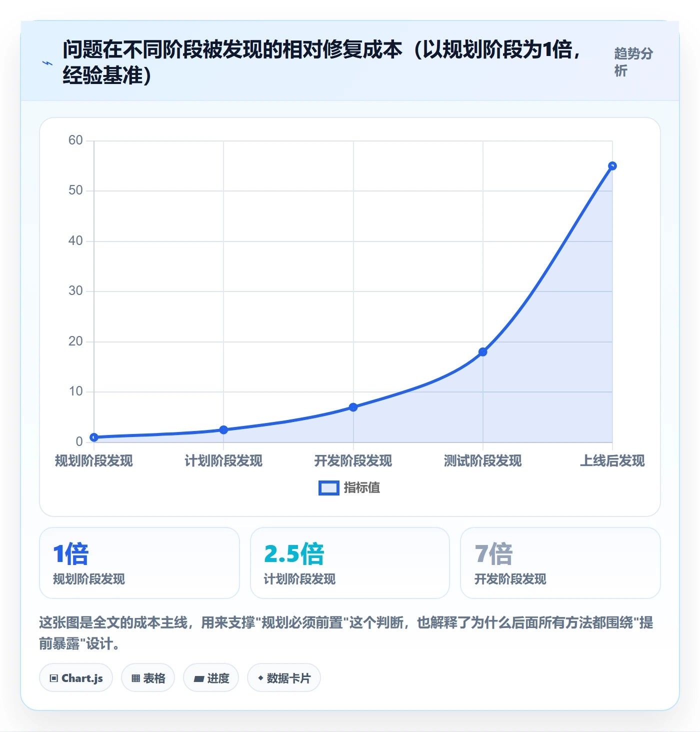Click the y-axis label 10
The width and height of the screenshot is (700, 732).
75,391
